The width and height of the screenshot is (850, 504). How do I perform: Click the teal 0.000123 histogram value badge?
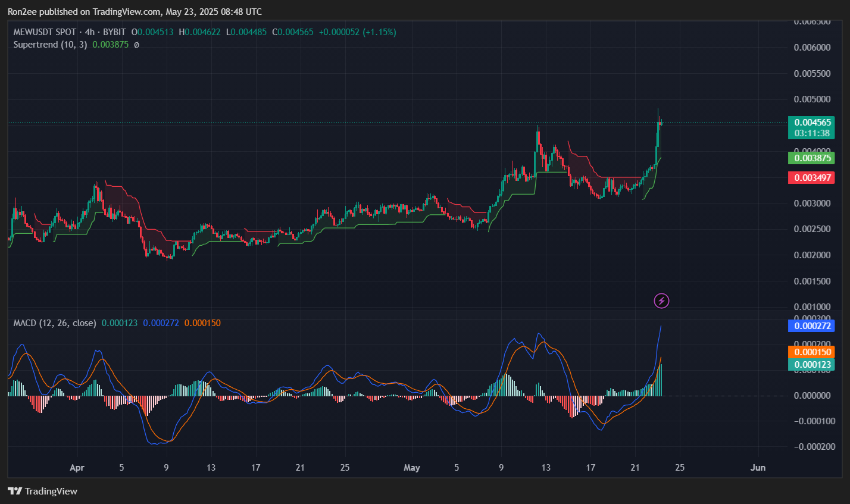[x=811, y=364]
